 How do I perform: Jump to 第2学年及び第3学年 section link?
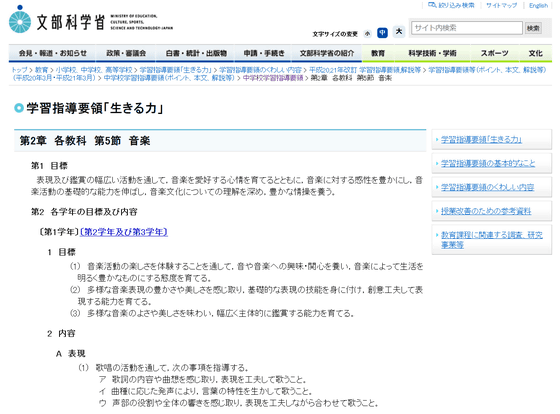(124, 232)
